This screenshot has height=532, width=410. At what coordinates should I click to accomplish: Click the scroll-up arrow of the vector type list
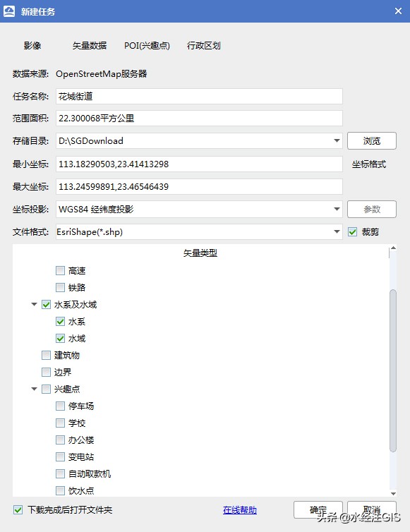pyautogui.click(x=393, y=248)
